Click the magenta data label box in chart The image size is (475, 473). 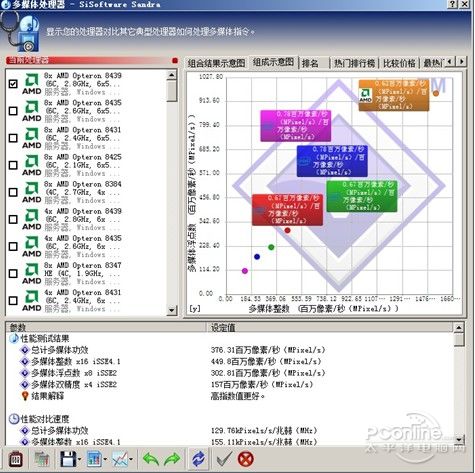296,126
